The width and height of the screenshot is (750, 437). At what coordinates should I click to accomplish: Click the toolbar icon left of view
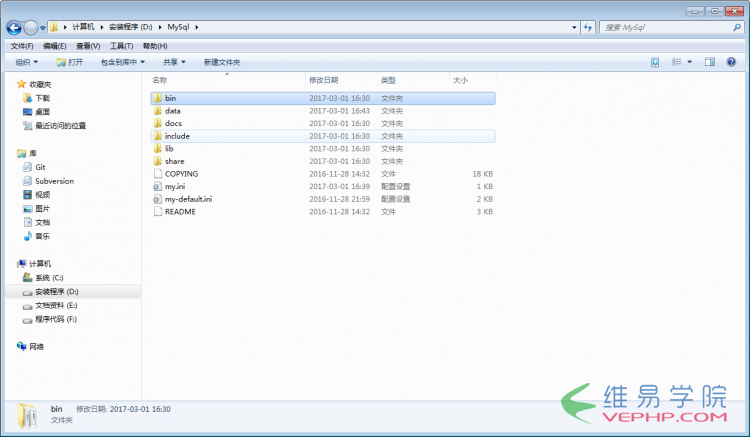(x=655, y=62)
